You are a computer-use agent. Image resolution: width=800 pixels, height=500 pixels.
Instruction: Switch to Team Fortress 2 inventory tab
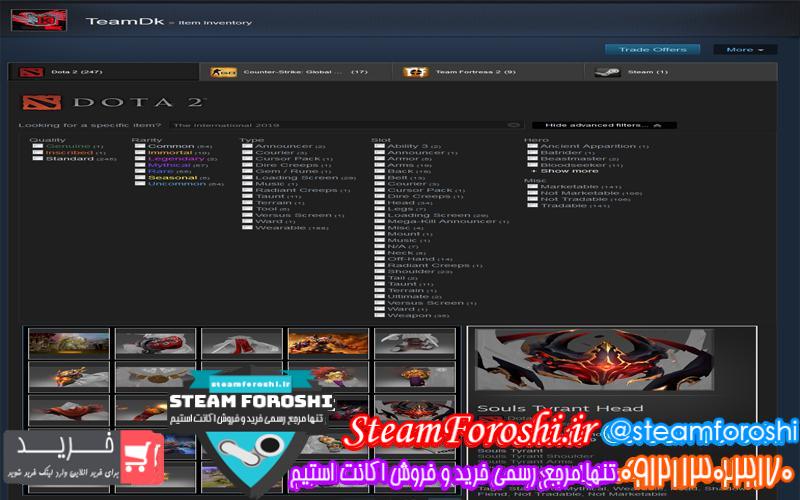point(475,72)
